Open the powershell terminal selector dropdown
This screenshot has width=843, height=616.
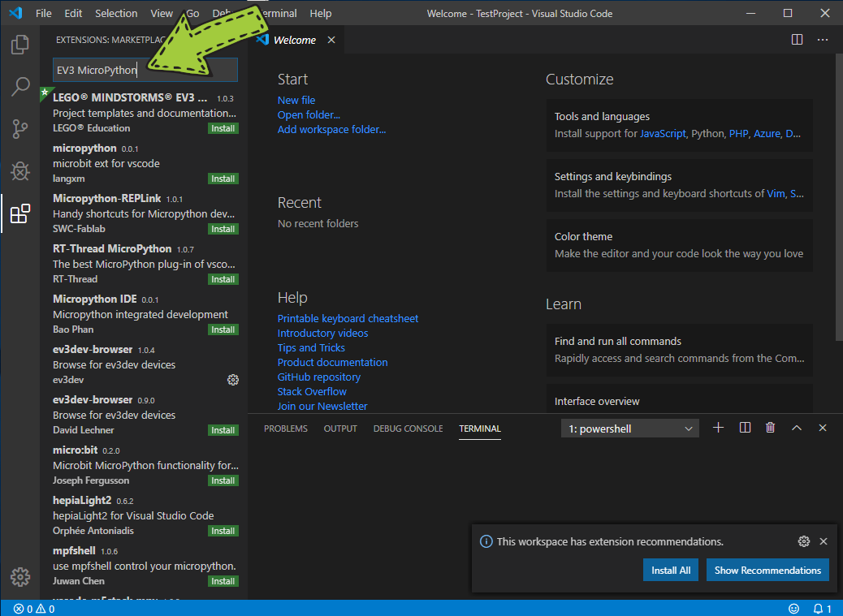coord(629,429)
